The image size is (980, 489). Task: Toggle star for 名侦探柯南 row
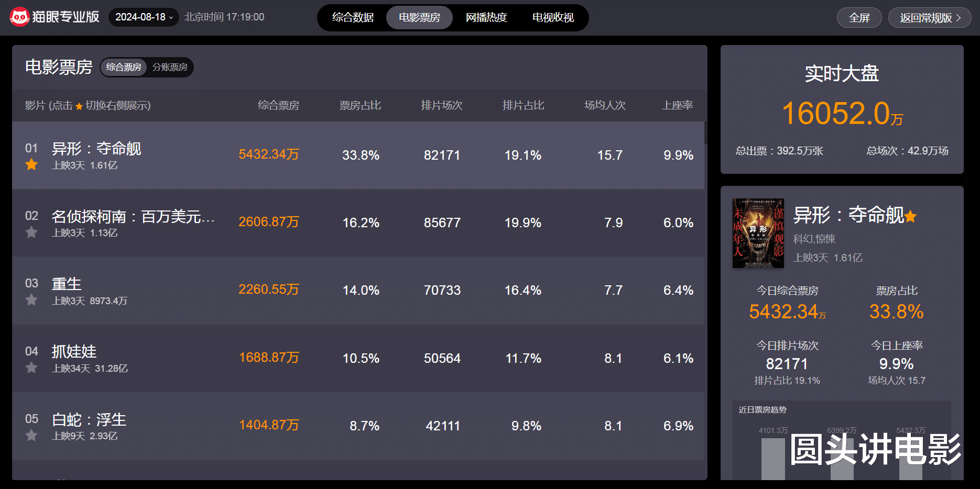click(31, 232)
